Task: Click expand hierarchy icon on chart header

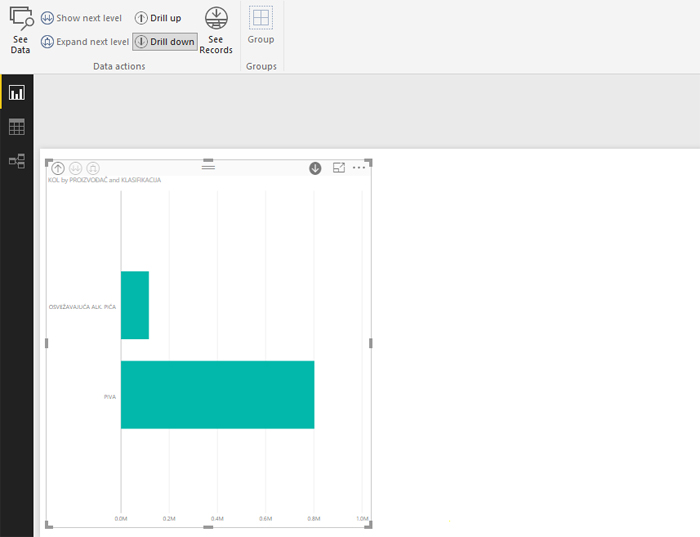Action: coord(93,168)
